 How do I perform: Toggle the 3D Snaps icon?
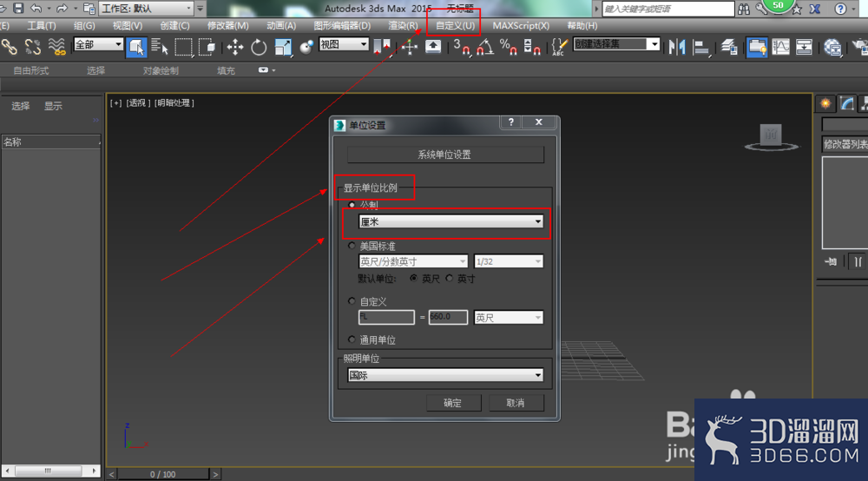(x=461, y=47)
